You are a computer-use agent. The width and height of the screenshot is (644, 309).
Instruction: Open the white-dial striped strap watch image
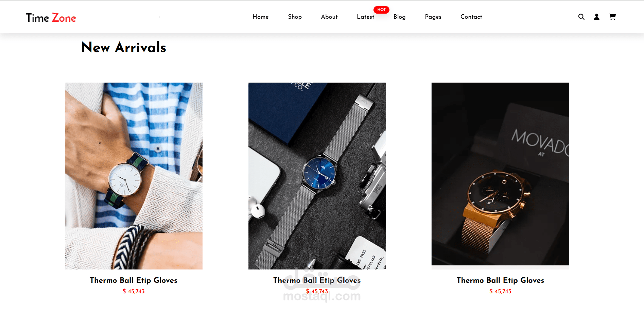click(134, 176)
